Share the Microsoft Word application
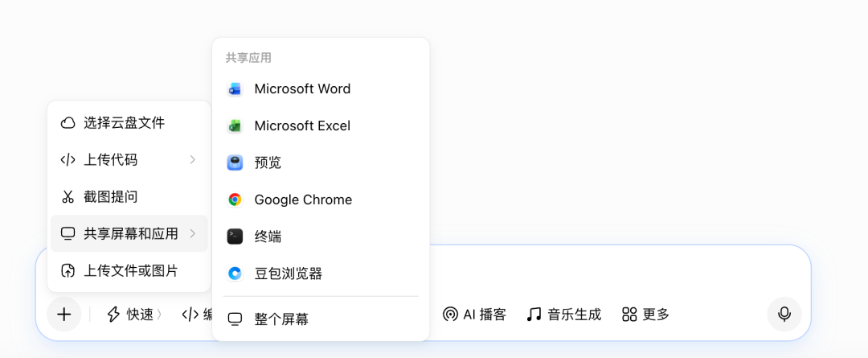The width and height of the screenshot is (868, 358). (x=321, y=89)
